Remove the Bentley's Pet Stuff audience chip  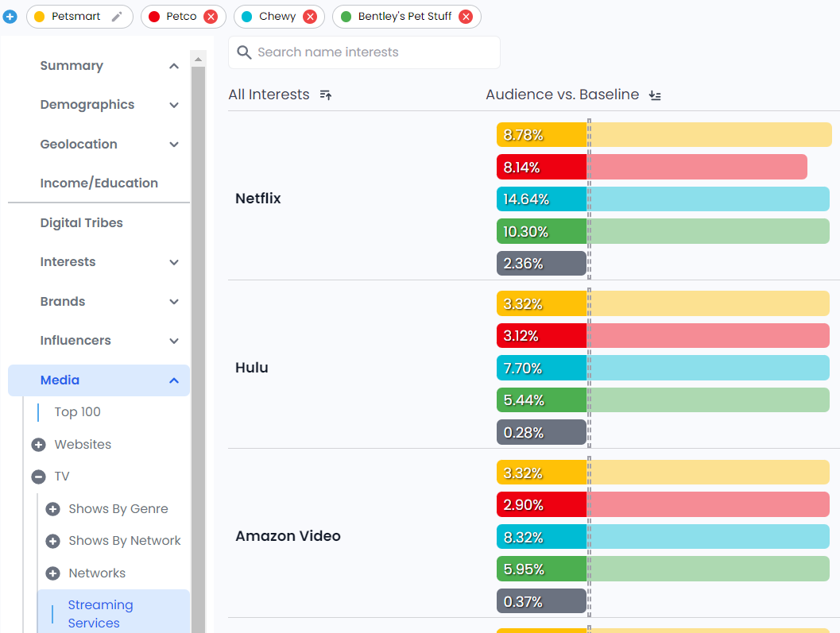(x=466, y=17)
